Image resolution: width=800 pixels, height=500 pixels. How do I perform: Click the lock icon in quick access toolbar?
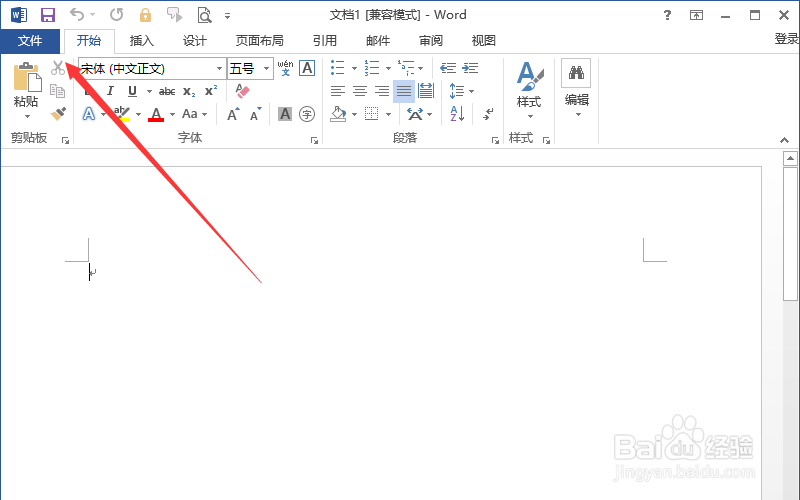(145, 15)
